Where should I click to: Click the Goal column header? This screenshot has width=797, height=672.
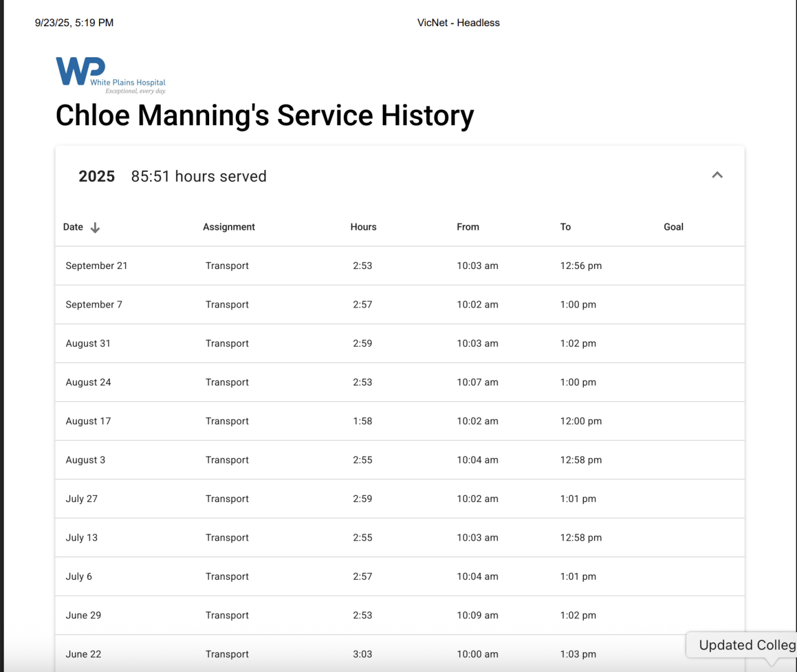[673, 227]
